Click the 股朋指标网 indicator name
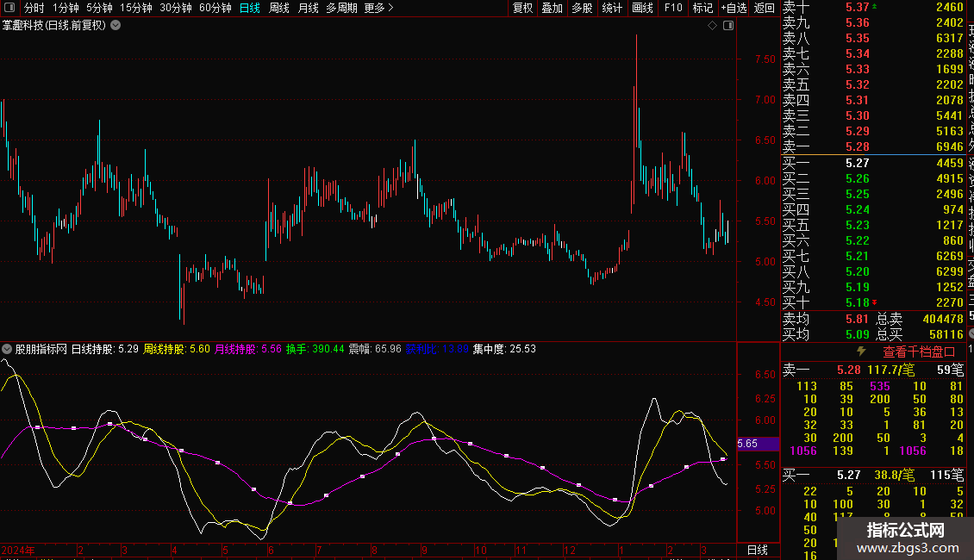This screenshot has height=560, width=974. point(41,349)
